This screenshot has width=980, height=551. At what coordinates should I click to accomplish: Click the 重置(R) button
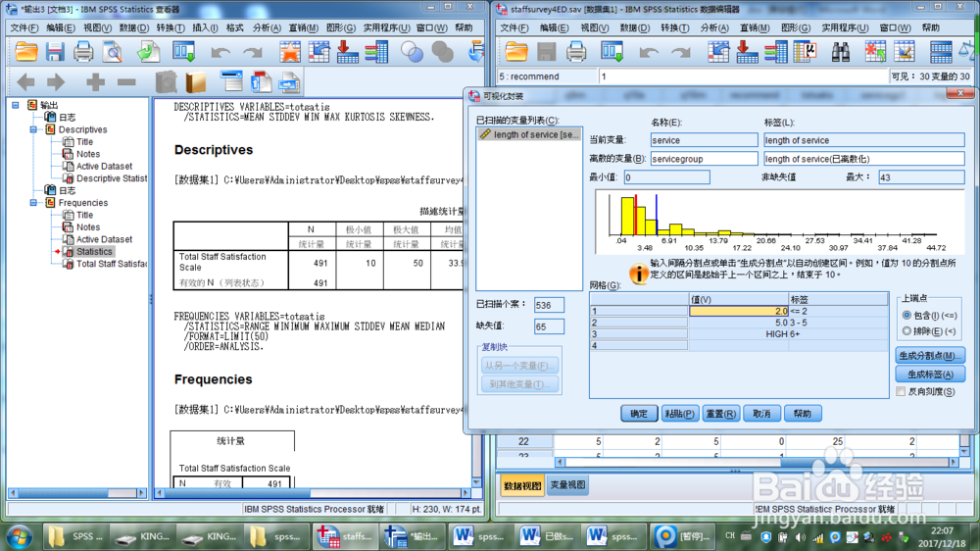[720, 414]
